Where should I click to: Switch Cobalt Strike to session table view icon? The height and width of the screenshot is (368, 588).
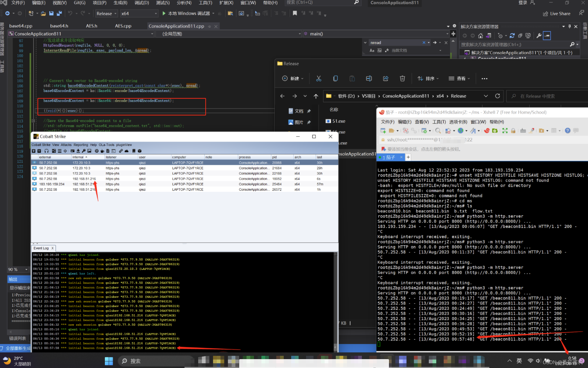59,151
